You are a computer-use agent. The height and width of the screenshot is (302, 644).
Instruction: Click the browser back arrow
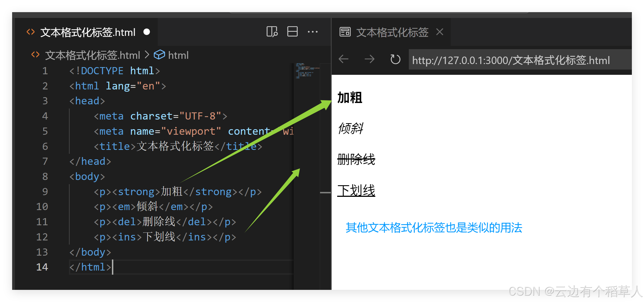[344, 59]
